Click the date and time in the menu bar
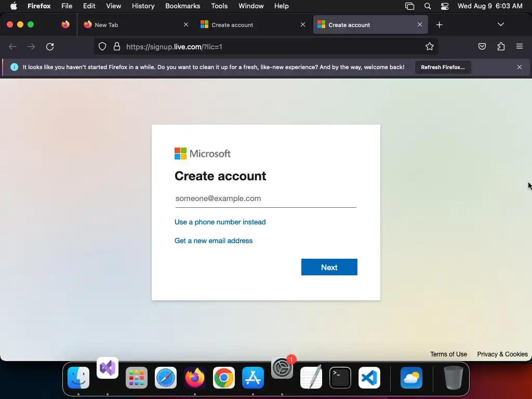Image resolution: width=532 pixels, height=399 pixels. 490,6
